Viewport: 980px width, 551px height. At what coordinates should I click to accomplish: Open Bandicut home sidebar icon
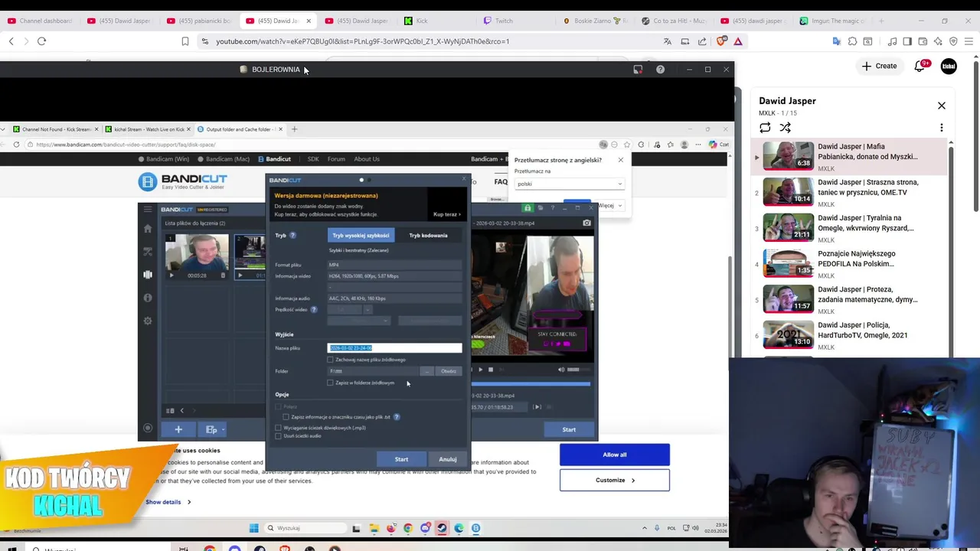pos(148,229)
